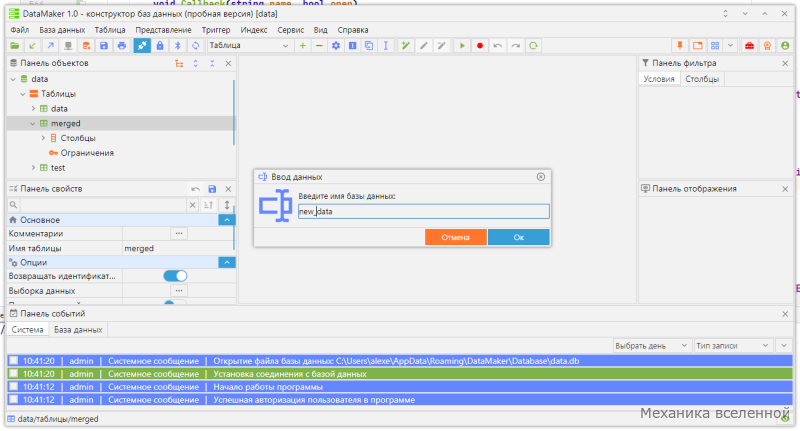
Task: Toggle the highlighted connection plug icon
Action: 142,46
